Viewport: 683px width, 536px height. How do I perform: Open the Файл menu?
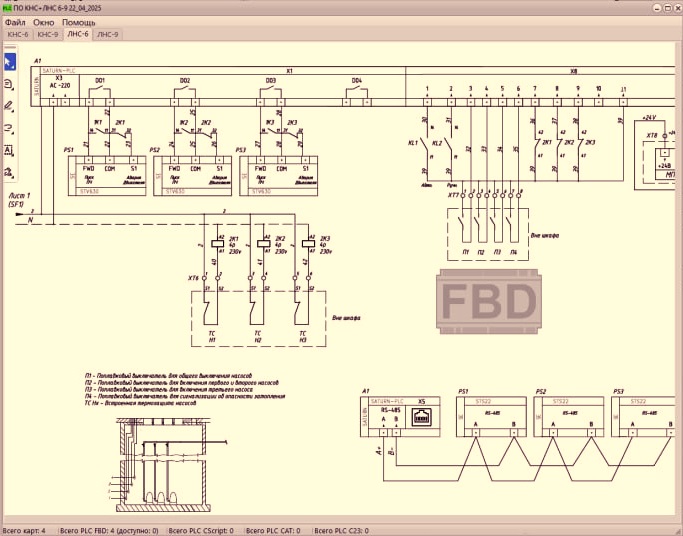pos(15,21)
